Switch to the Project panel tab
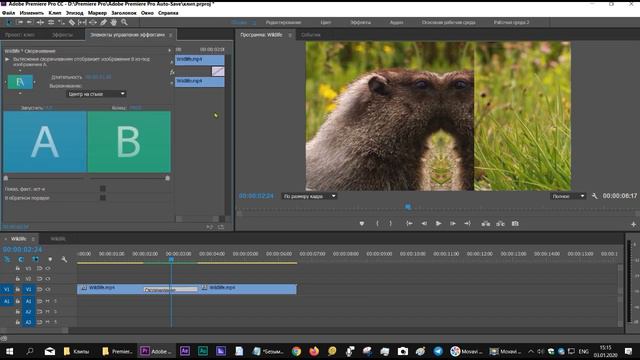 [x=20, y=35]
